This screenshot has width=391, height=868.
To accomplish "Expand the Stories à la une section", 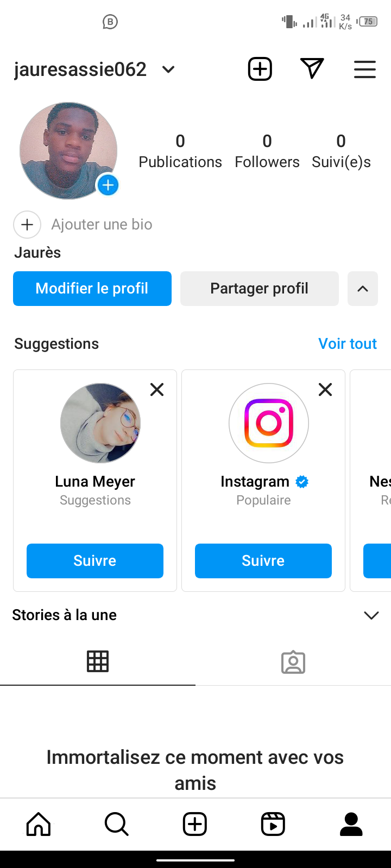I will click(x=371, y=615).
